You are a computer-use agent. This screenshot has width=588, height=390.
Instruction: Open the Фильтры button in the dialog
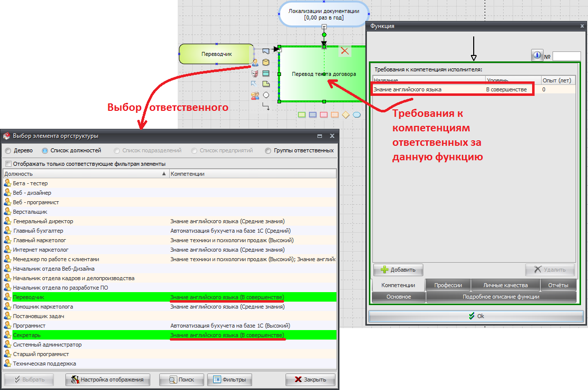(230, 380)
